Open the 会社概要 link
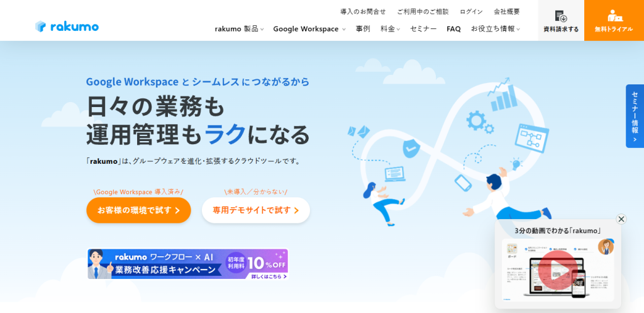This screenshot has width=644, height=313. tap(506, 11)
